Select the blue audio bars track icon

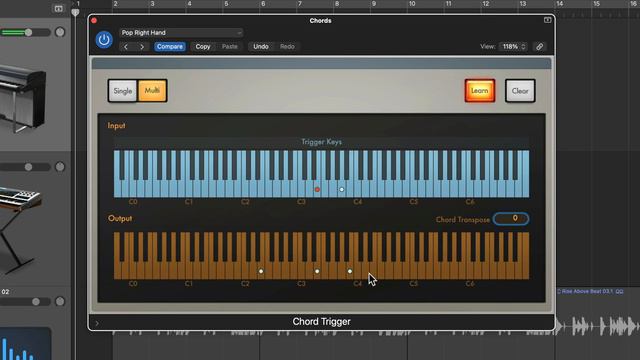click(x=25, y=343)
